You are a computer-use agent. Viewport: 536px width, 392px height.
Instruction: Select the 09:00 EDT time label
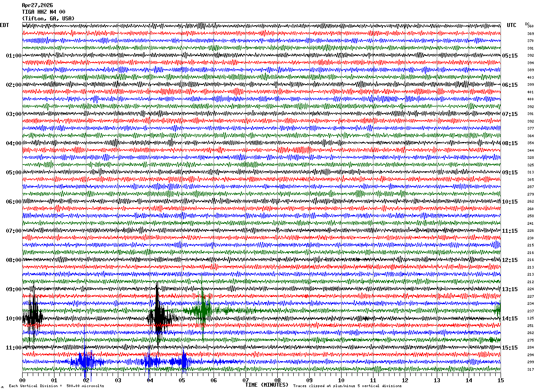click(x=14, y=289)
